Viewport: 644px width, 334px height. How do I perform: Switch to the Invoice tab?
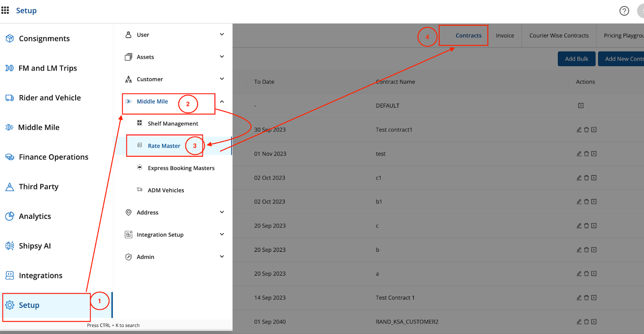click(x=505, y=35)
